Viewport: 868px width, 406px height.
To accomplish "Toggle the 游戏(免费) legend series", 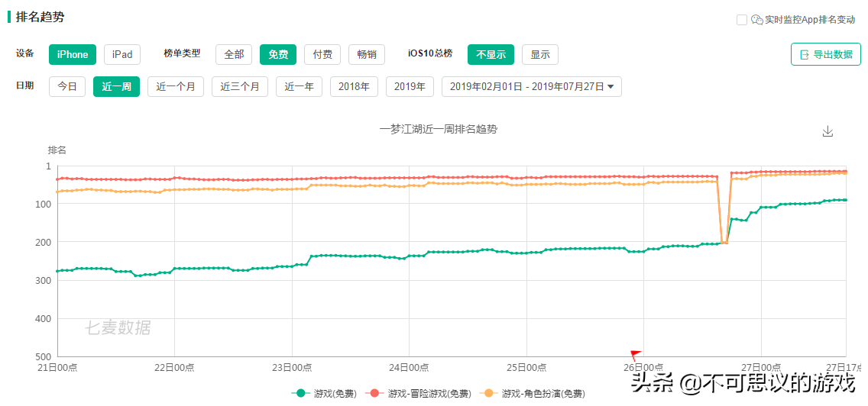I will pyautogui.click(x=325, y=393).
